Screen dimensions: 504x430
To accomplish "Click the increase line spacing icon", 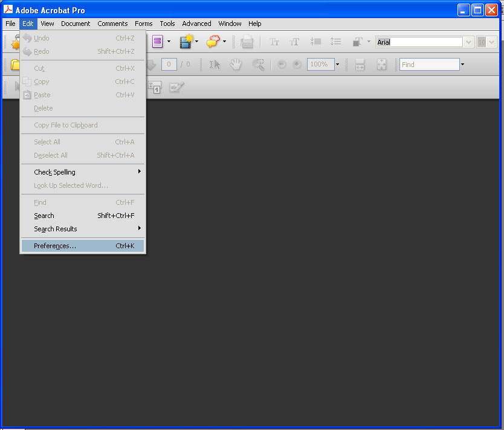I will point(335,42).
